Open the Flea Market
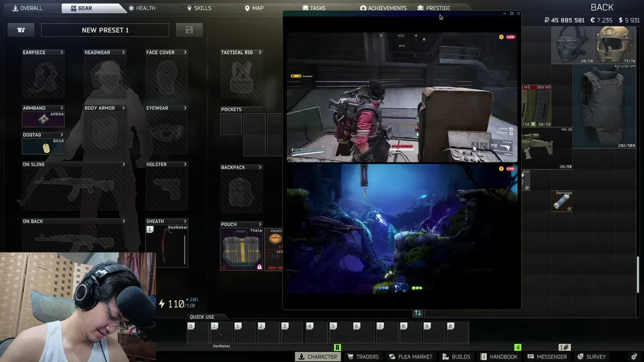644x362 pixels. click(x=410, y=356)
